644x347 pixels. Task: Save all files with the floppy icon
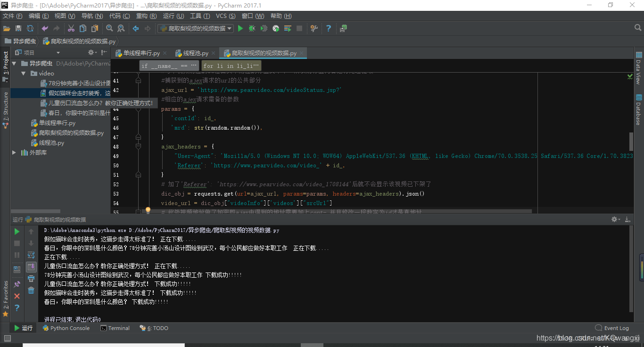(18, 28)
